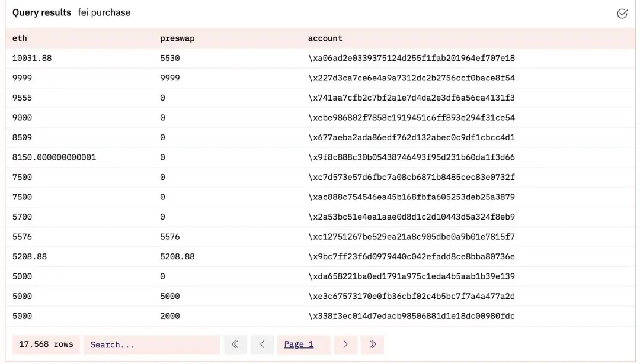Select account \xe3c67573170e0fb36cbf02c4b5bc7f7a4a477a2d
The height and width of the screenshot is (364, 640).
pyautogui.click(x=411, y=297)
